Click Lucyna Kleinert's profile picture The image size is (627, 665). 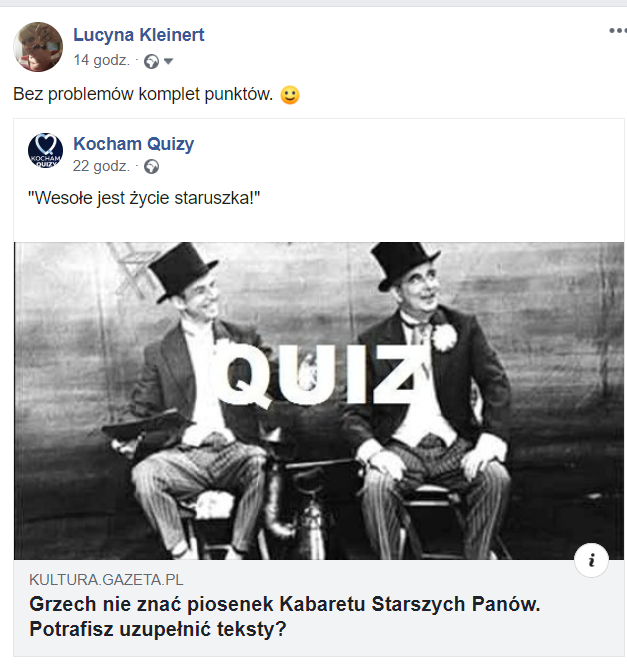pos(38,47)
